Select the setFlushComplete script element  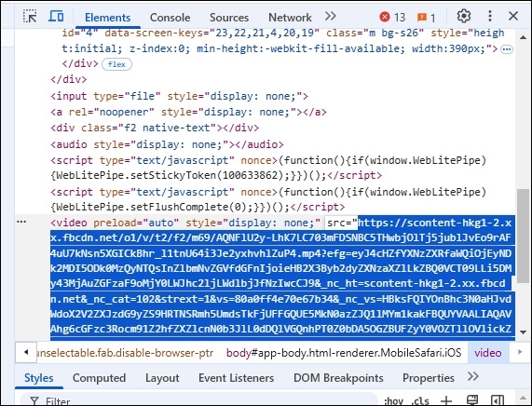(x=268, y=199)
